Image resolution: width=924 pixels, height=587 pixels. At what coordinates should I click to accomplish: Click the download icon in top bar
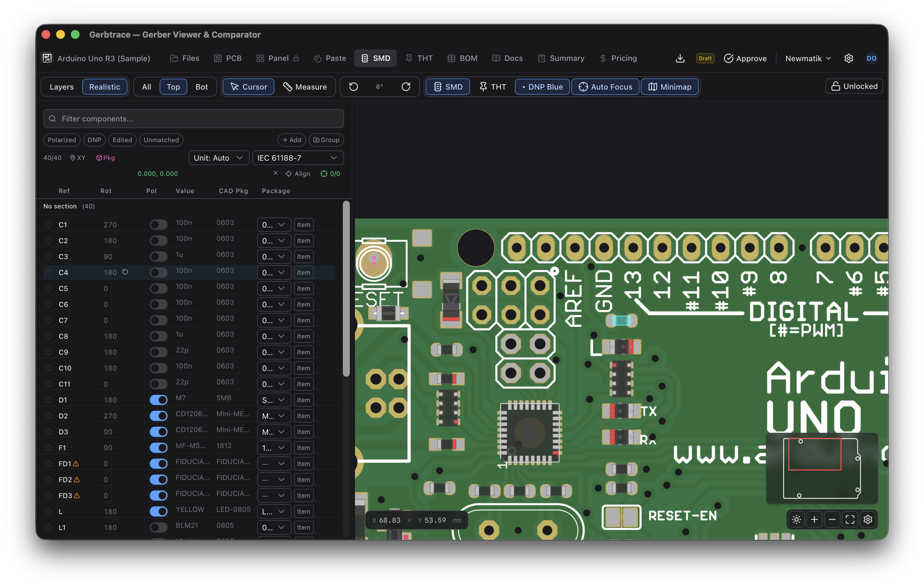pyautogui.click(x=680, y=58)
